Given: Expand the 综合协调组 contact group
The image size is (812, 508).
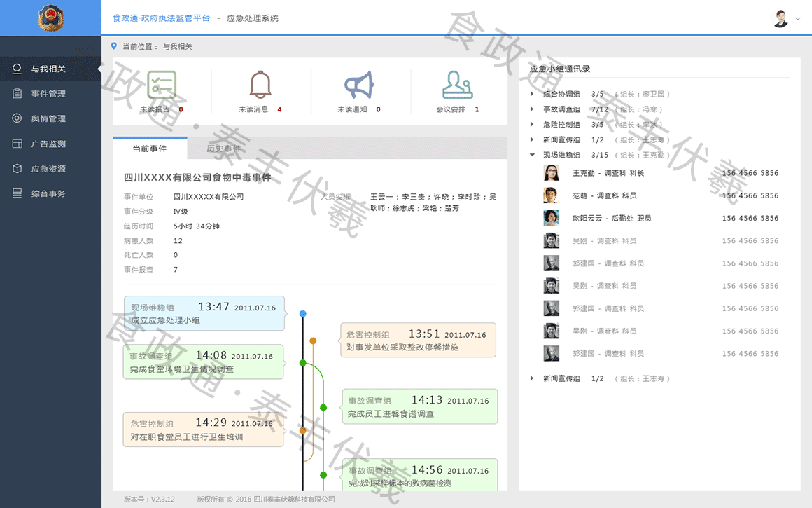Looking at the screenshot, I should pyautogui.click(x=532, y=94).
